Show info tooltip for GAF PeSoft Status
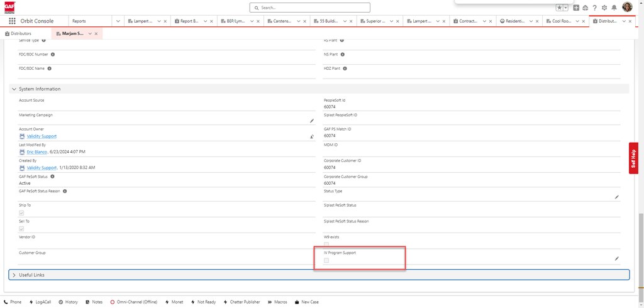 click(x=53, y=177)
